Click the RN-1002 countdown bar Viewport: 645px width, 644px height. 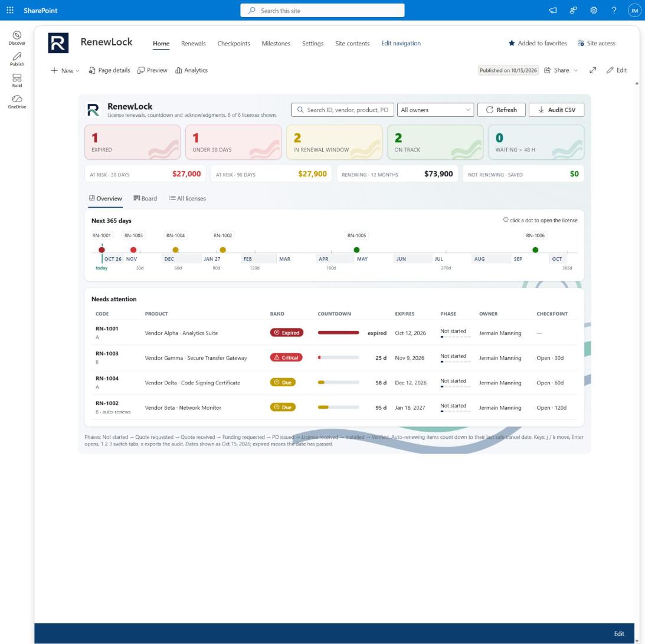339,408
